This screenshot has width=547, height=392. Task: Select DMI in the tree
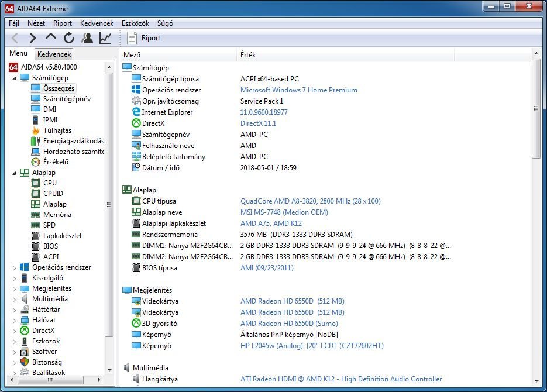(x=50, y=109)
